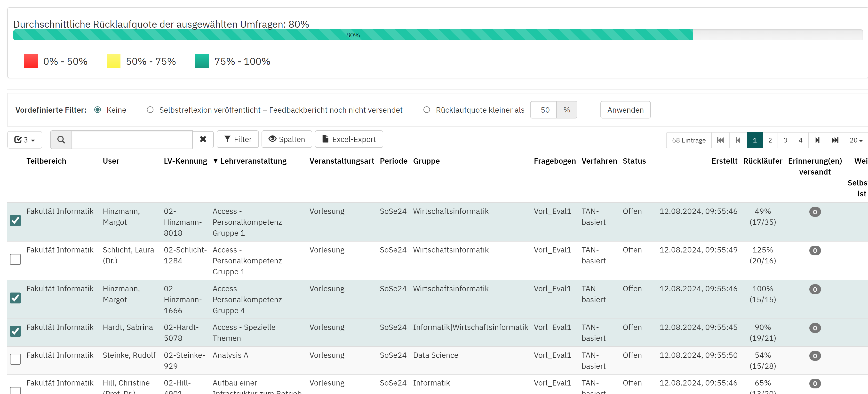This screenshot has height=394, width=868.
Task: Click into the search text field
Action: (x=132, y=140)
